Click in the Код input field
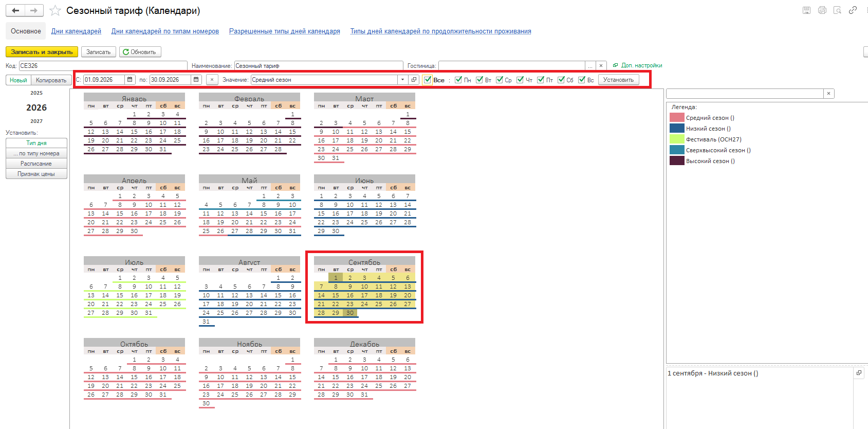868x429 pixels. point(103,66)
